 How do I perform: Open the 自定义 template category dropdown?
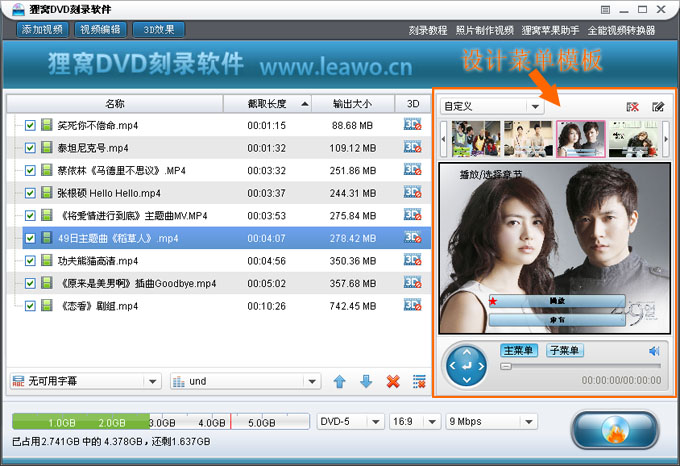[493, 106]
